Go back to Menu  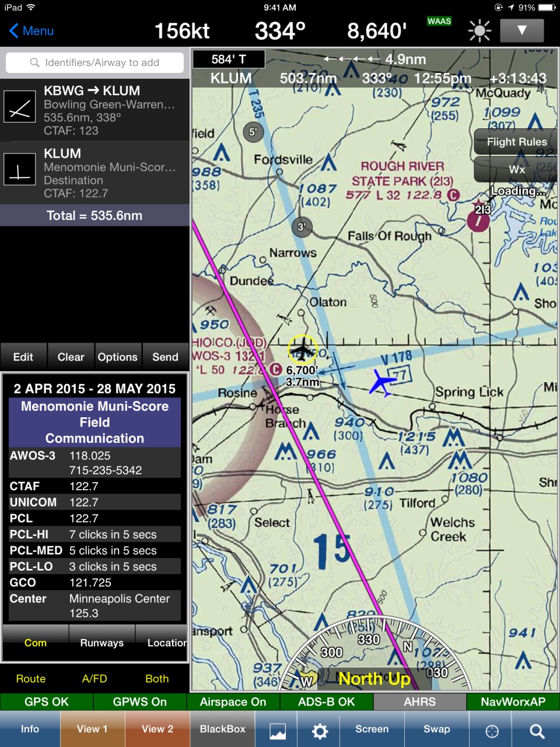click(x=32, y=31)
